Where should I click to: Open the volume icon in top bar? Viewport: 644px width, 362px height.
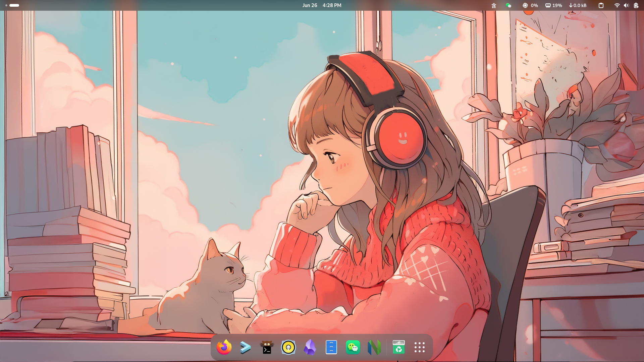tap(626, 5)
